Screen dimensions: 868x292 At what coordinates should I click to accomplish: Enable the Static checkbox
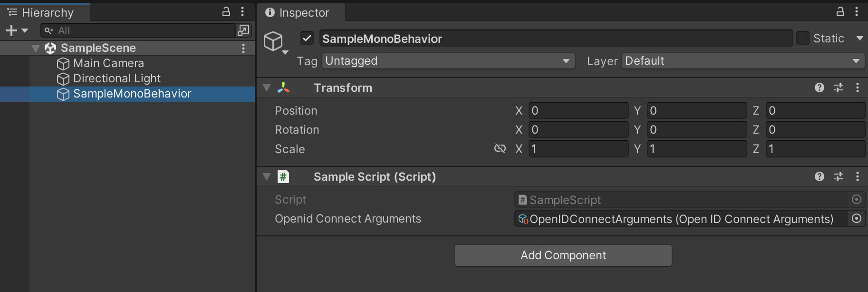click(803, 38)
